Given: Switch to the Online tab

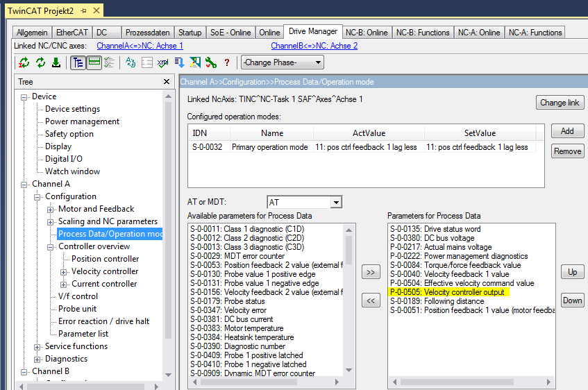Looking at the screenshot, I should pos(269,33).
